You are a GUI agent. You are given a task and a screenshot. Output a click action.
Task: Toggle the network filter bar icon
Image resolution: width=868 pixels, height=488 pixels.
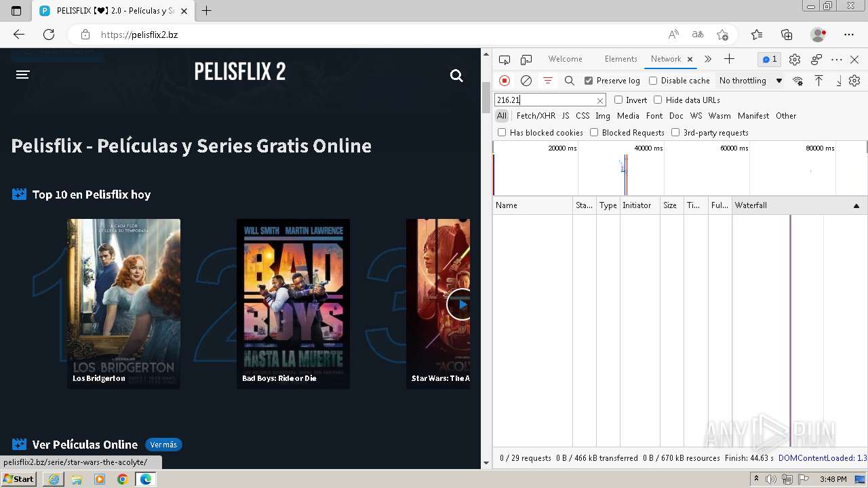(x=548, y=81)
